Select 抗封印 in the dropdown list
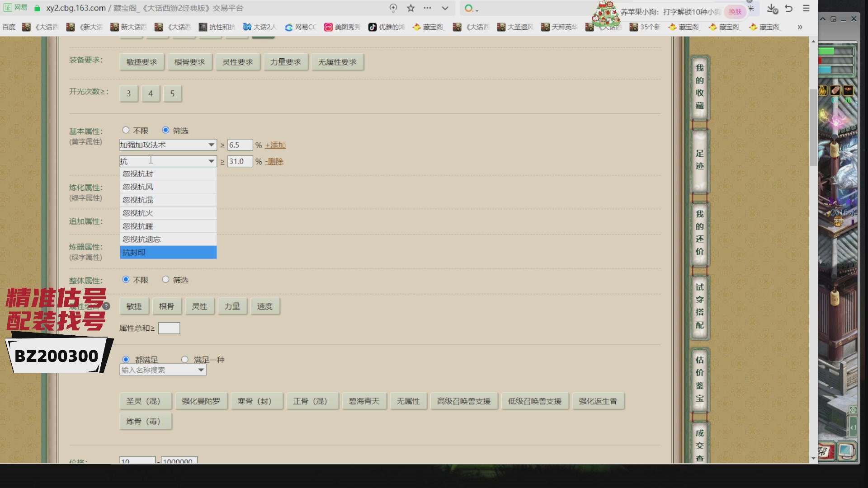 (x=168, y=252)
